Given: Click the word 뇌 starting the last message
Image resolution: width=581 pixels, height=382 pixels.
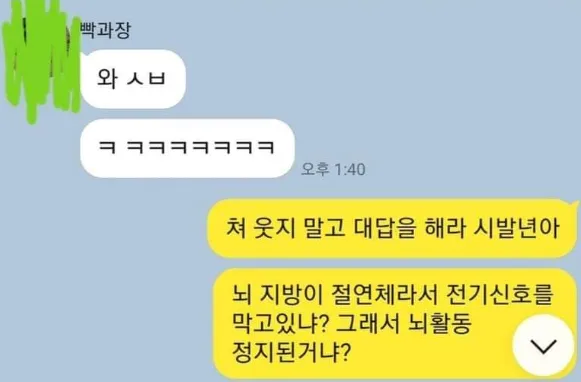Looking at the screenshot, I should 242,295.
